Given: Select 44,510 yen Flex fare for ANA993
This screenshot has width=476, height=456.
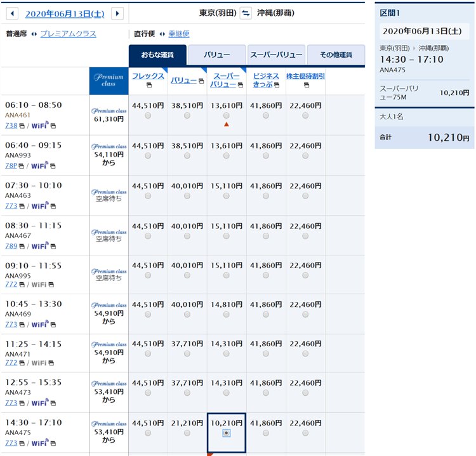Looking at the screenshot, I should tap(148, 155).
